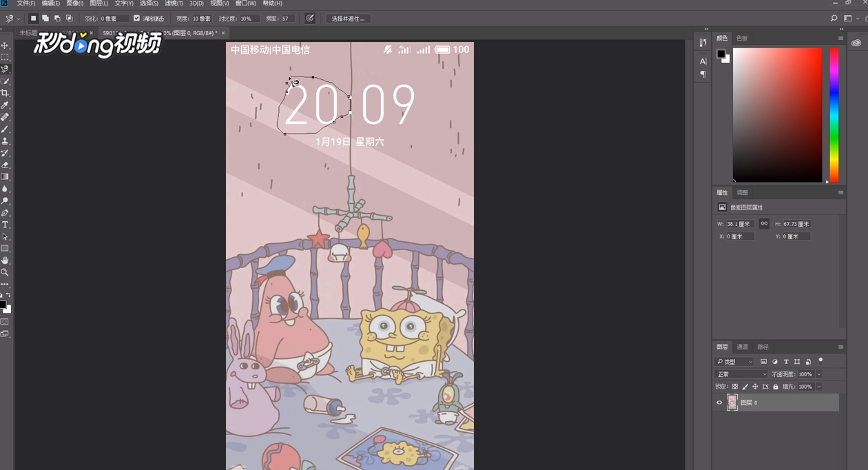Viewport: 868px width, 470px height.
Task: Toggle layer filtering switch on
Action: click(820, 360)
